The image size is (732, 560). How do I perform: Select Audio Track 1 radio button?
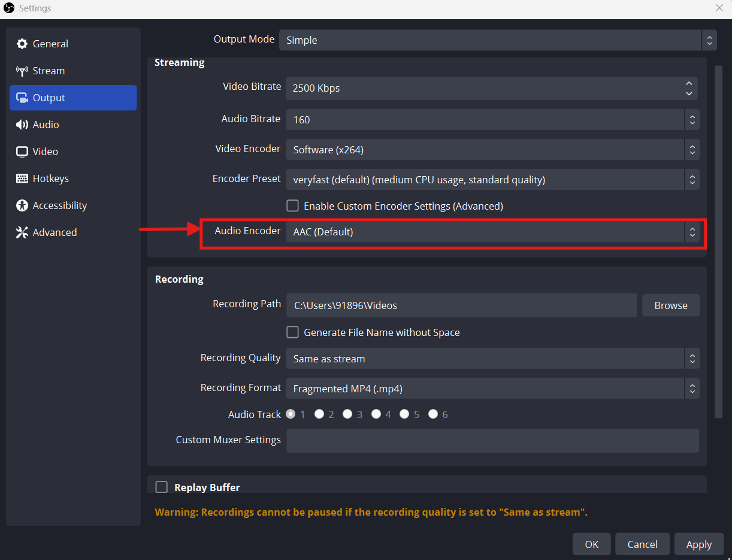coord(291,414)
